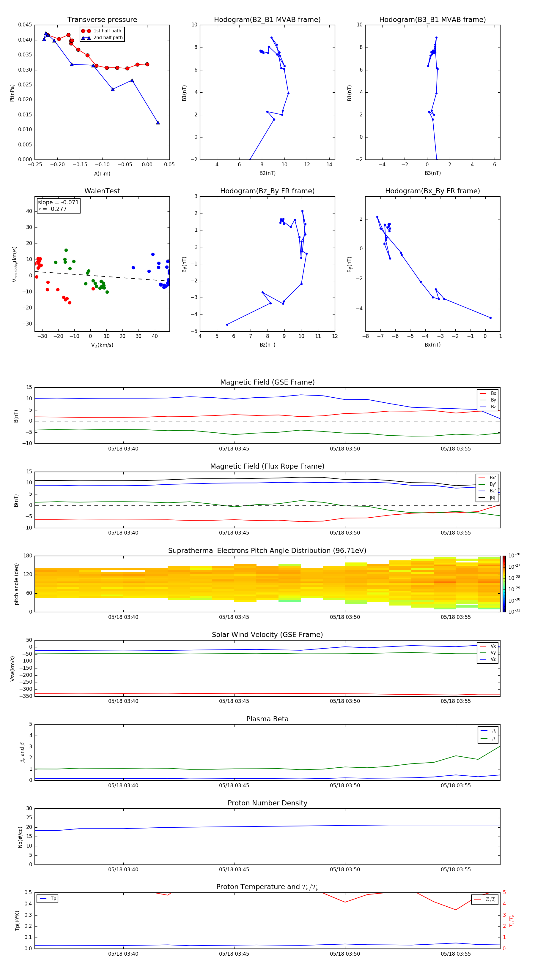Select the 'Bz' entry in GSE legend

pos(488,407)
